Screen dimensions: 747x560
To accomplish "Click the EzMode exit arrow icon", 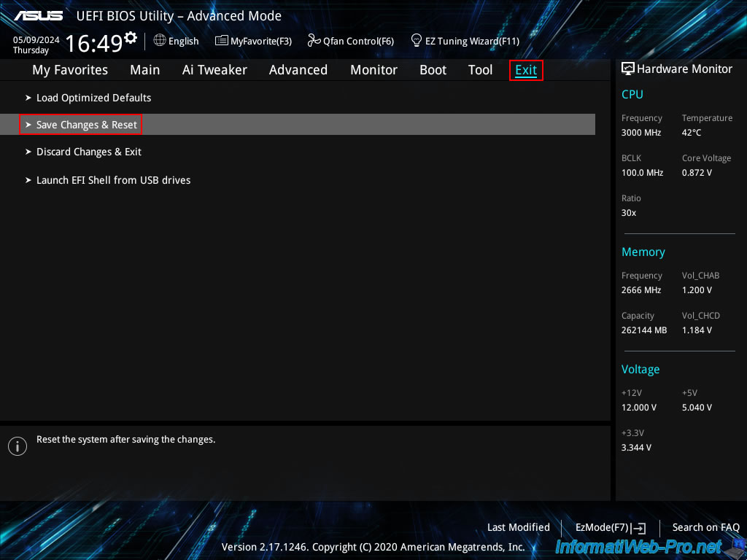I will (640, 528).
